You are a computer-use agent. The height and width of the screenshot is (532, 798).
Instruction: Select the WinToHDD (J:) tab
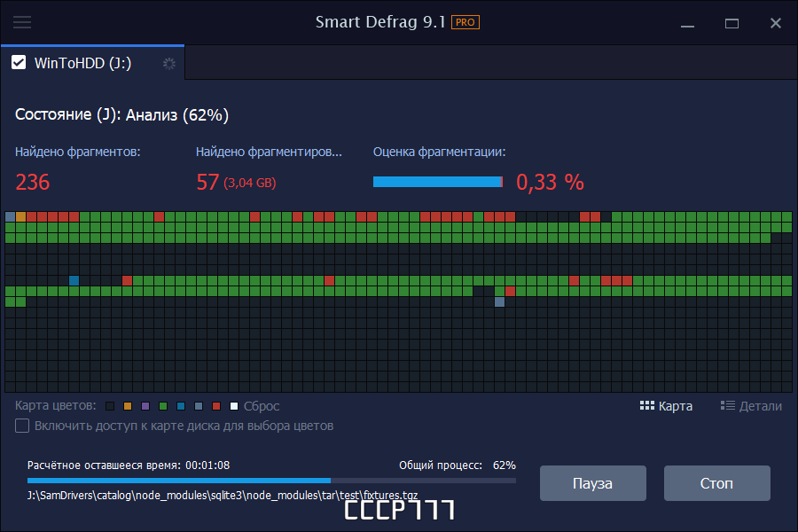tap(92, 63)
